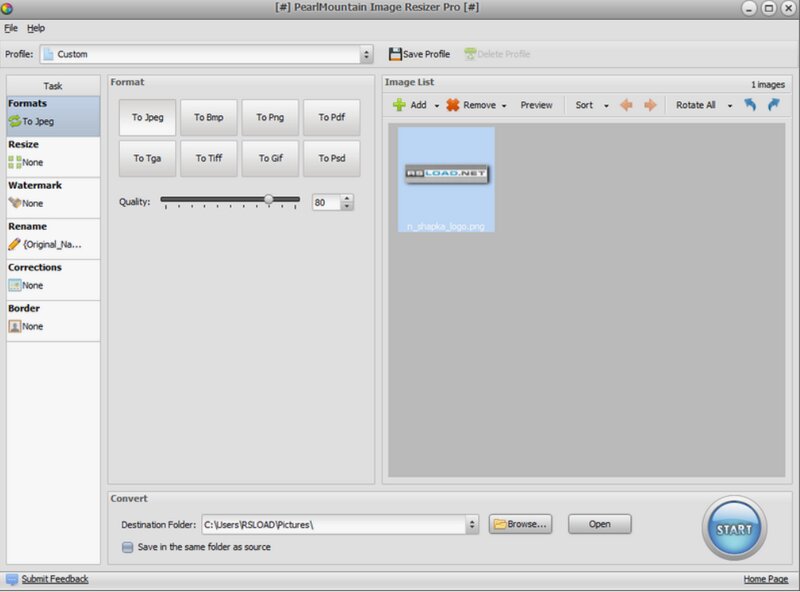
Task: Move image left with orange arrow
Action: coord(626,105)
